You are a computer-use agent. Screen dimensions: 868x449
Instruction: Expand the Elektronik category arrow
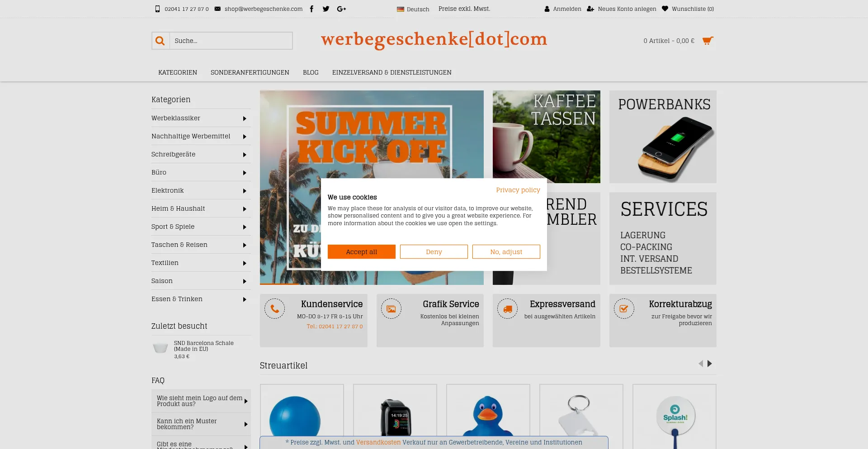click(245, 191)
